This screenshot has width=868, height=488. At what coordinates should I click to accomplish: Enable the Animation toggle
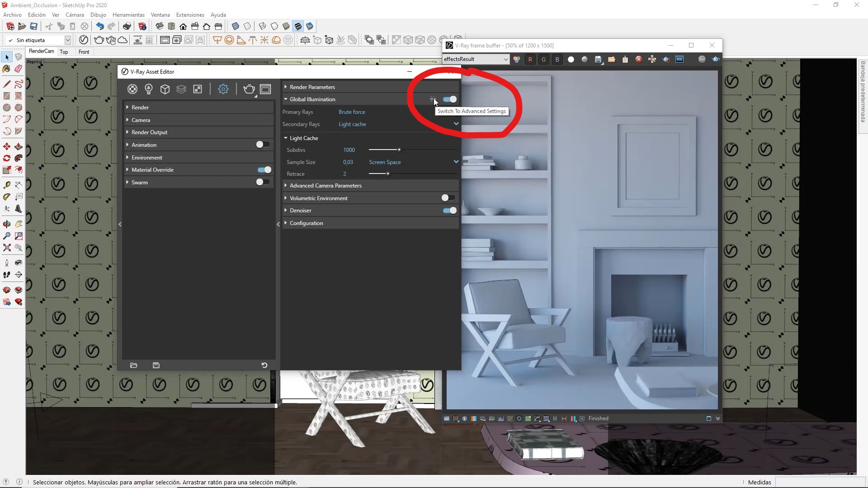(x=262, y=145)
